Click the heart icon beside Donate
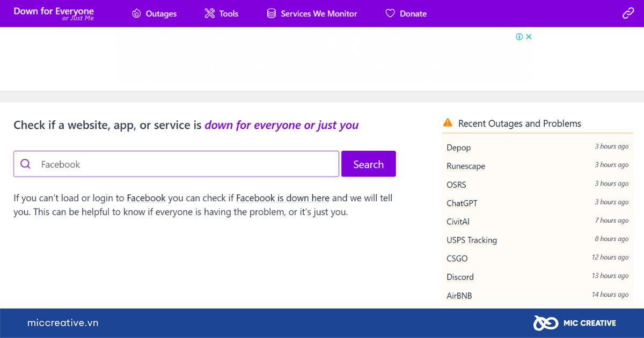 click(390, 13)
